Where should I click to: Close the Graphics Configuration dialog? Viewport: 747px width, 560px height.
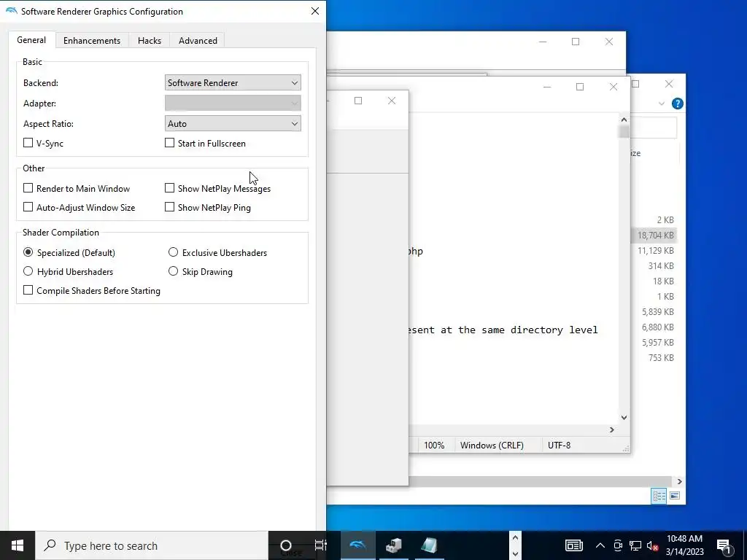coord(315,11)
